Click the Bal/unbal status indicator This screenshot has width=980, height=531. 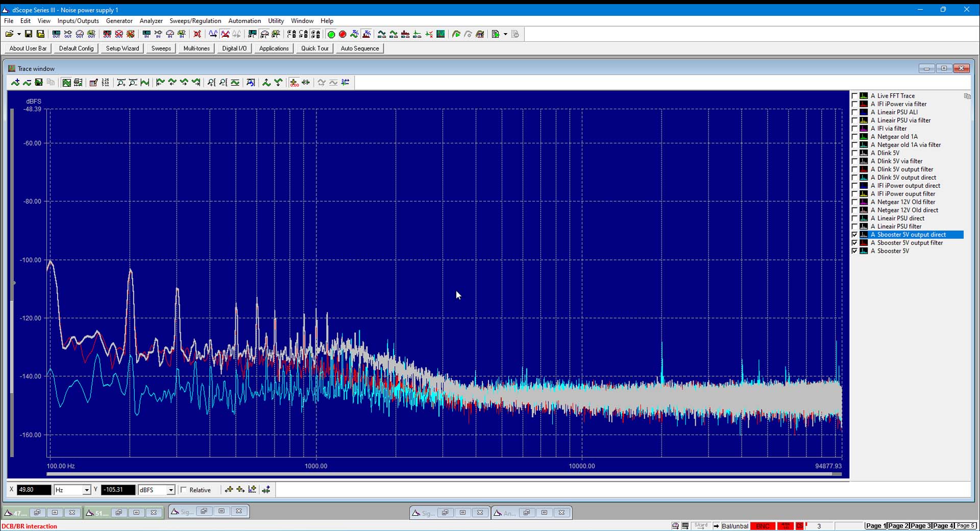[735, 526]
